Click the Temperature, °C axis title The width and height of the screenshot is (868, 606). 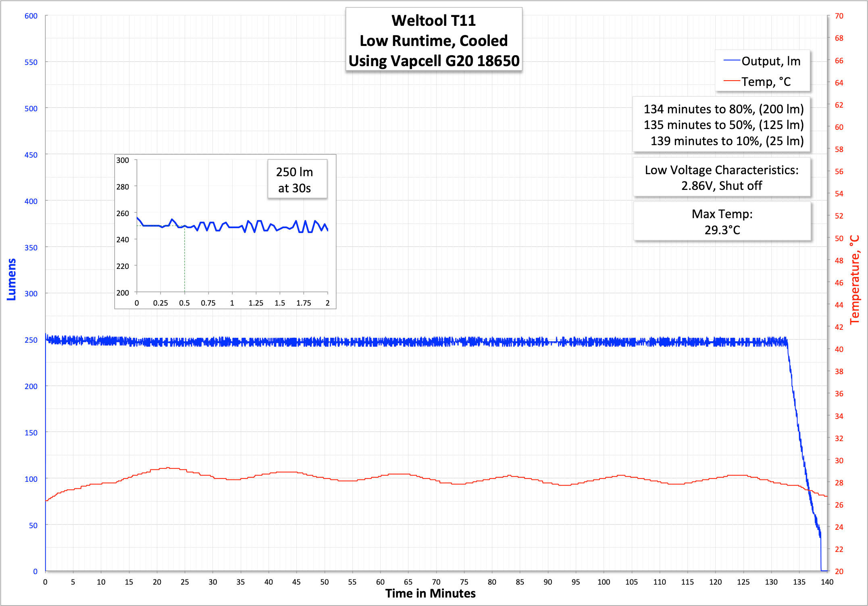[x=854, y=280]
